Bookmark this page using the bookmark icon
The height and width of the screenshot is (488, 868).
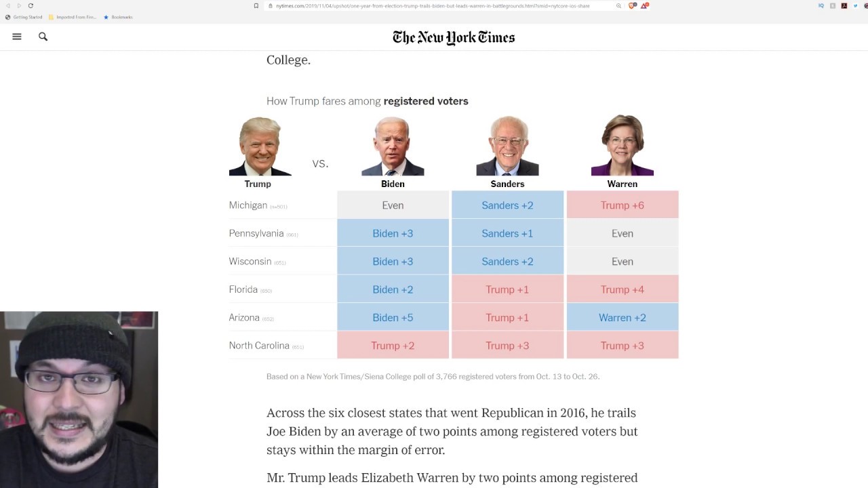point(256,5)
